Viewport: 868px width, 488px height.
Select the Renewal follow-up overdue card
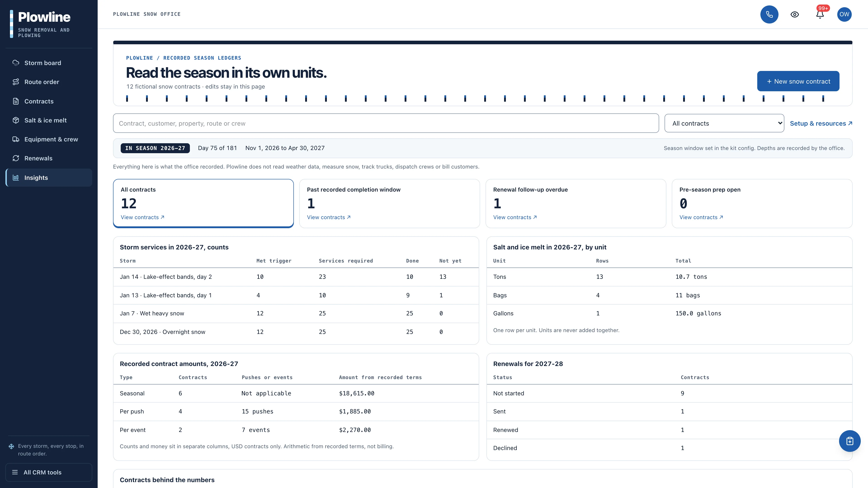[x=576, y=203]
